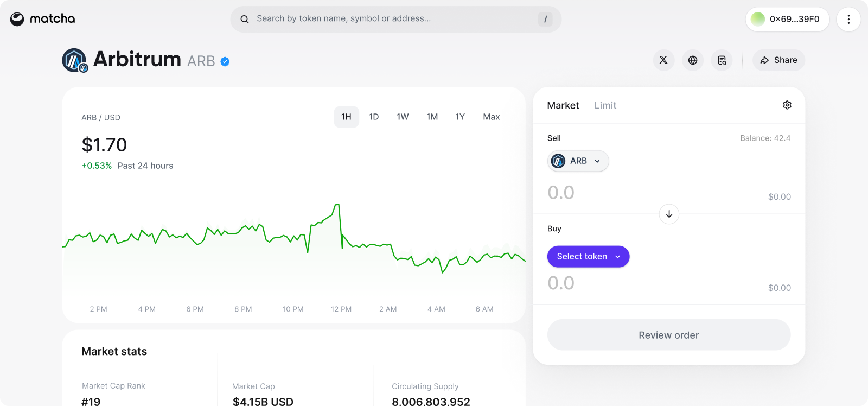Click the chart peak near 12 PM
Screen dimensions: 868x406
(x=337, y=205)
